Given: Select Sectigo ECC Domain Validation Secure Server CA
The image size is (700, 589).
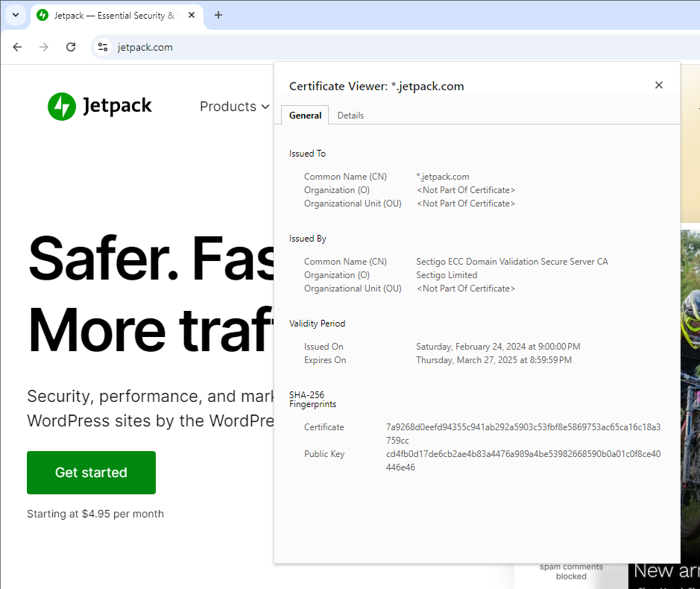Looking at the screenshot, I should [512, 261].
